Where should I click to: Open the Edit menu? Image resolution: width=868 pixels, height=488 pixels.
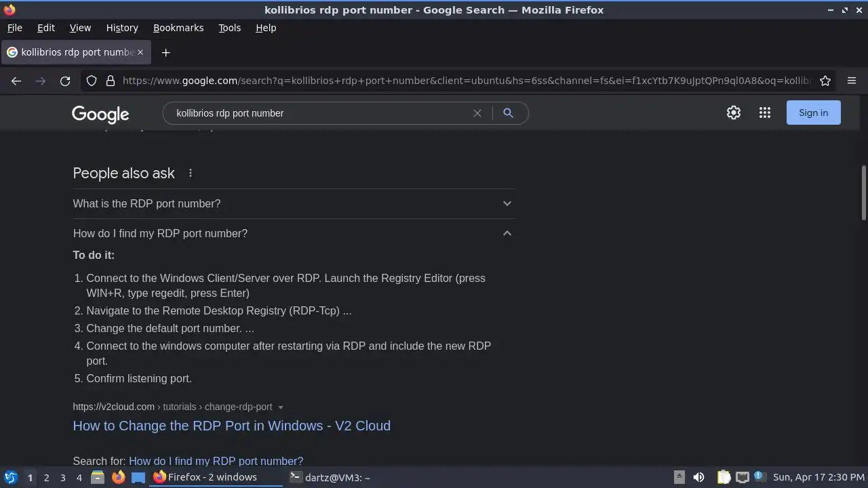point(46,28)
